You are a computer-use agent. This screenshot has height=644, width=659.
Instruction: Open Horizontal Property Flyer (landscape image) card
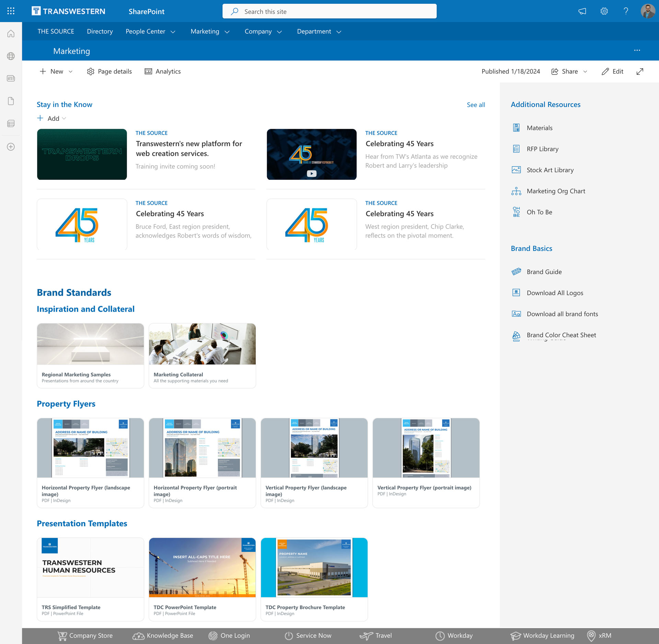click(90, 463)
